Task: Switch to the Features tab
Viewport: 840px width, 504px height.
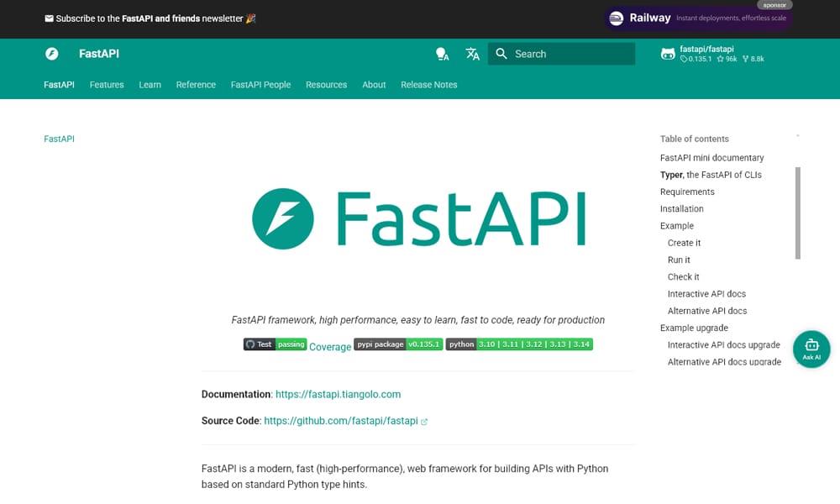Action: click(x=106, y=85)
